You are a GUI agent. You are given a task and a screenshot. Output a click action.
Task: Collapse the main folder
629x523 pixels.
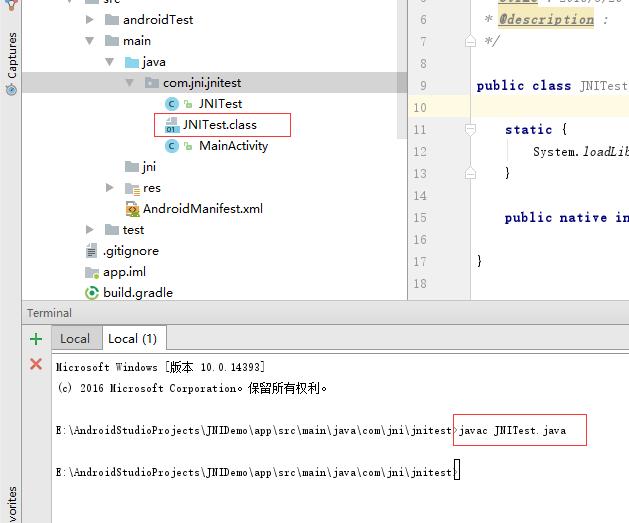(90, 41)
